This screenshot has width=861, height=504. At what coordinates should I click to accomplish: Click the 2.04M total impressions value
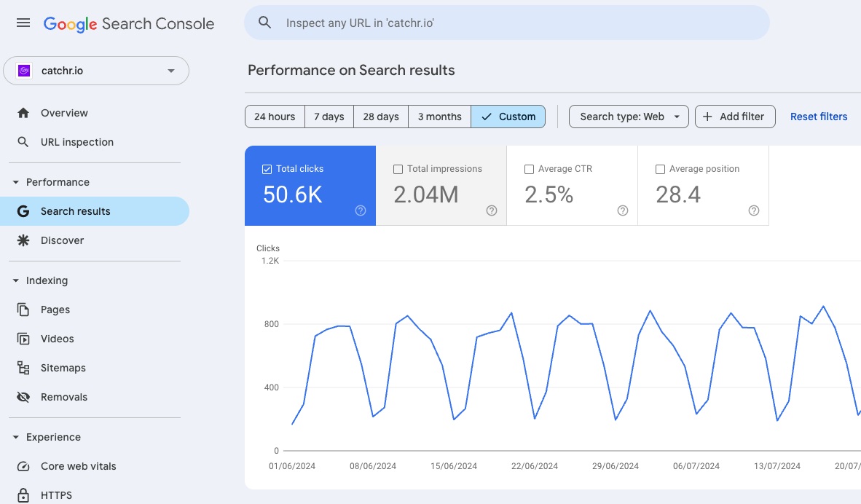426,194
